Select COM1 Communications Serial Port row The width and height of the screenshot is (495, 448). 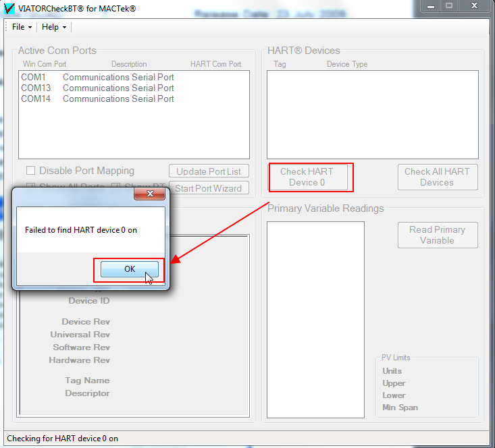point(134,78)
